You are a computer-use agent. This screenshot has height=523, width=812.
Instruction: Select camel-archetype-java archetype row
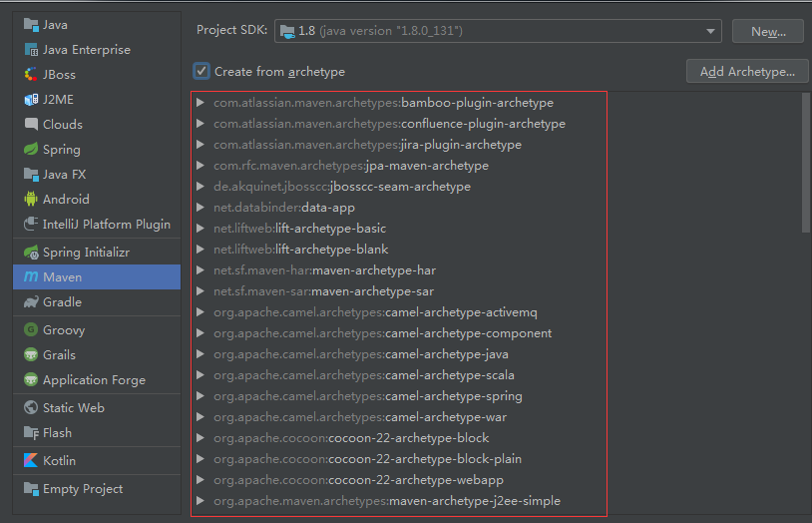coord(361,354)
